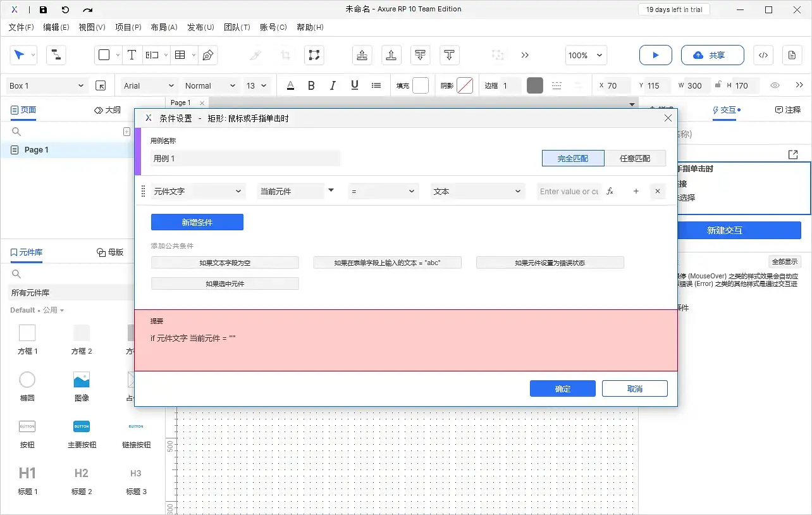Open the 填充 fill color swatch
The height and width of the screenshot is (515, 812).
420,85
